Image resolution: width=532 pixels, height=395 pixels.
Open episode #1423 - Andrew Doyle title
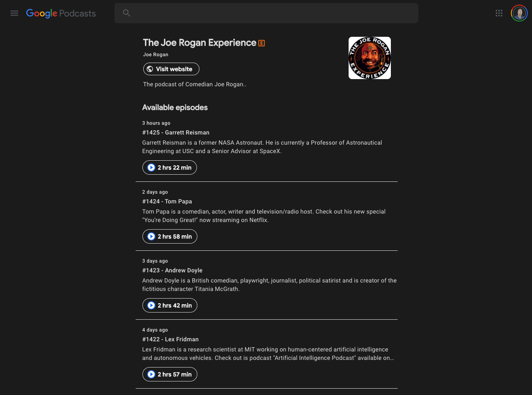click(172, 270)
